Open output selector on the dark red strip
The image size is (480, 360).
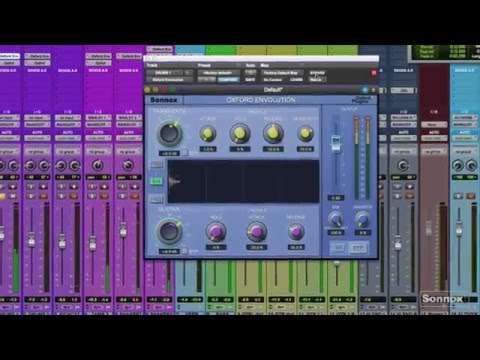click(434, 125)
